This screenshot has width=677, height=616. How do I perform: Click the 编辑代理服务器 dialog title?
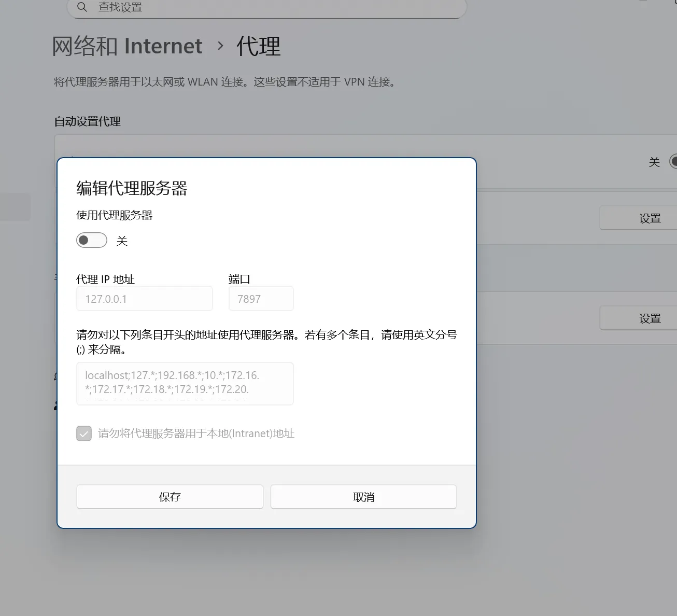[x=132, y=188]
